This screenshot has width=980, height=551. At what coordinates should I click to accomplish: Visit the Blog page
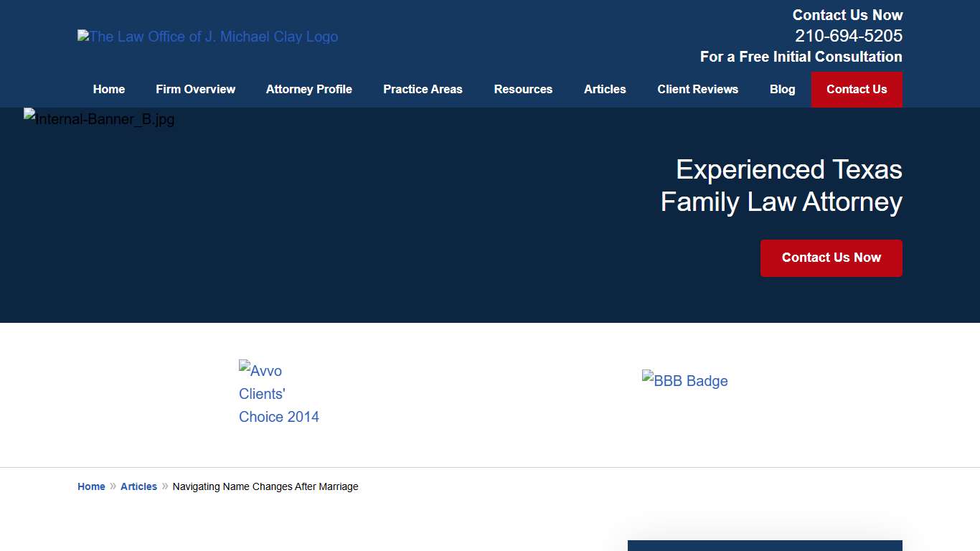point(782,89)
